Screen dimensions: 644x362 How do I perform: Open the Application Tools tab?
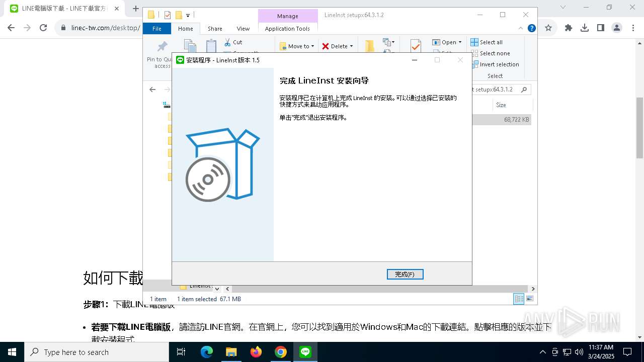point(287,29)
